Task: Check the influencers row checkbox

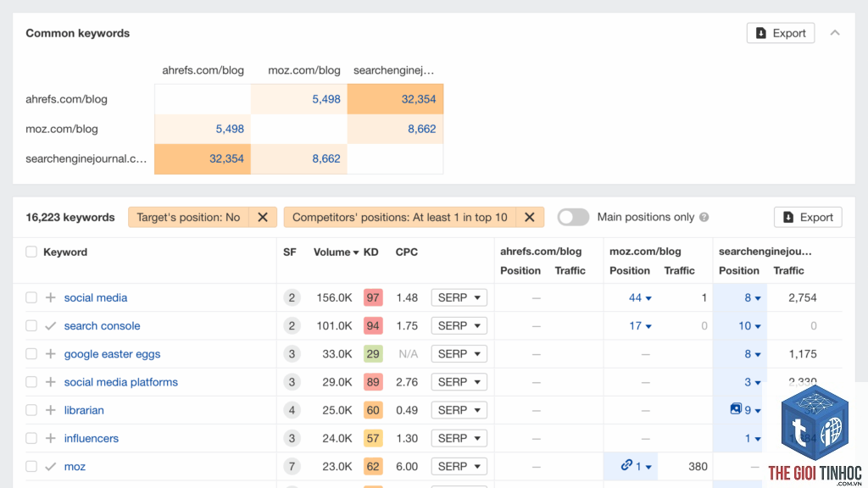Action: (x=31, y=438)
